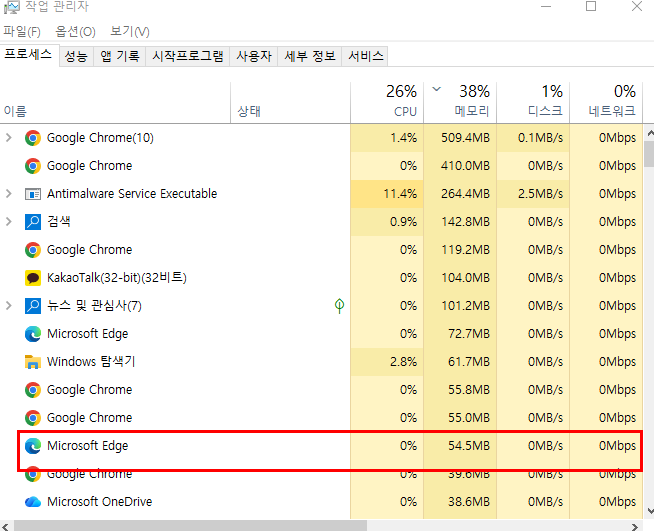Select the Microsoft OneDrive process name
This screenshot has width=654, height=531.
(99, 502)
